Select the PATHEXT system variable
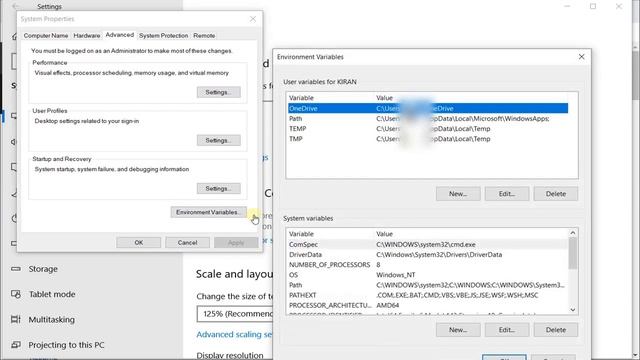The image size is (640, 360). [427, 295]
